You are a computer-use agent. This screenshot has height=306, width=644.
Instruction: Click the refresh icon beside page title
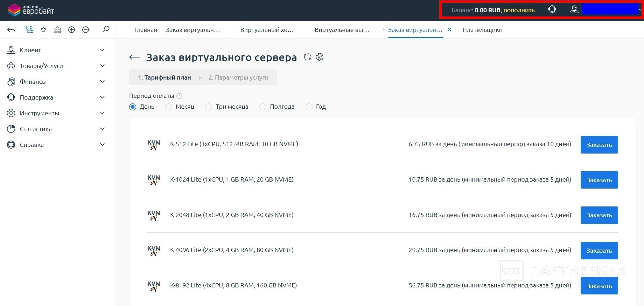coord(307,57)
